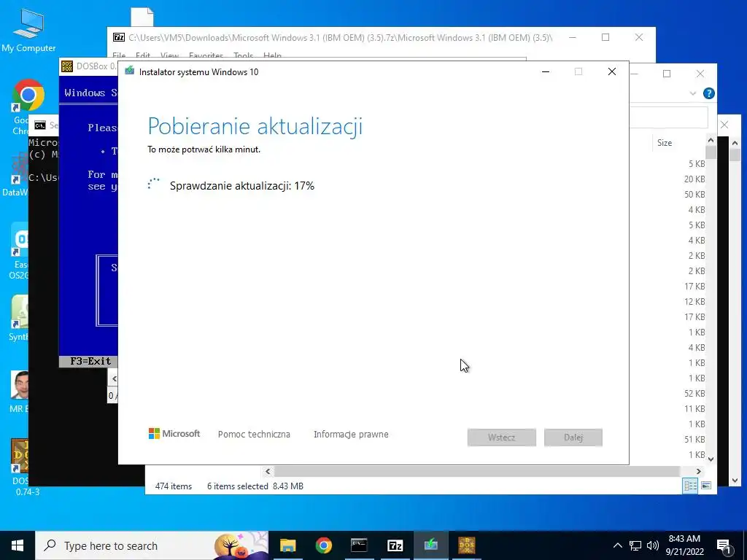Switch to Windows 10 Setup taskbar icon

point(430,545)
